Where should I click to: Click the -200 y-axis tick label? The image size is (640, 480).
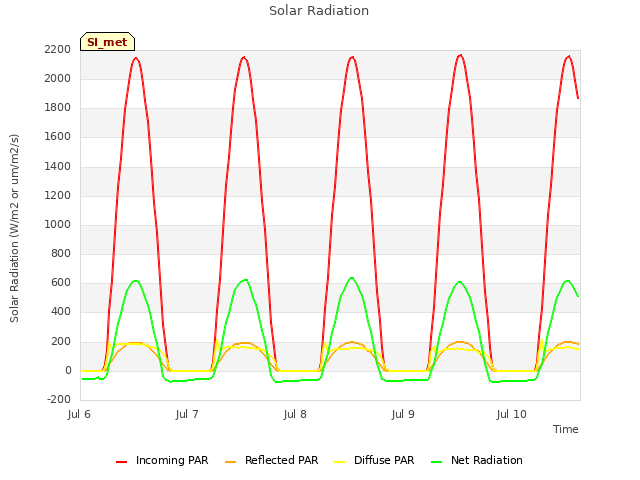[x=59, y=400]
